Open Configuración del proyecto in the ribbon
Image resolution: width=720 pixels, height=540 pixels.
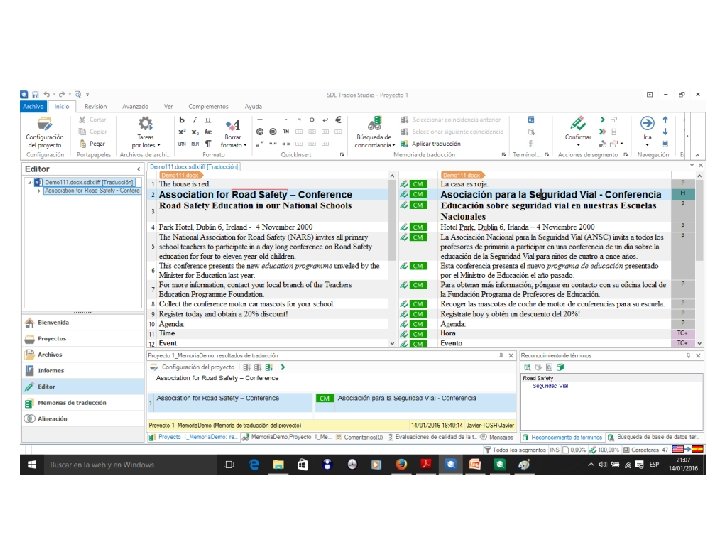(x=44, y=132)
